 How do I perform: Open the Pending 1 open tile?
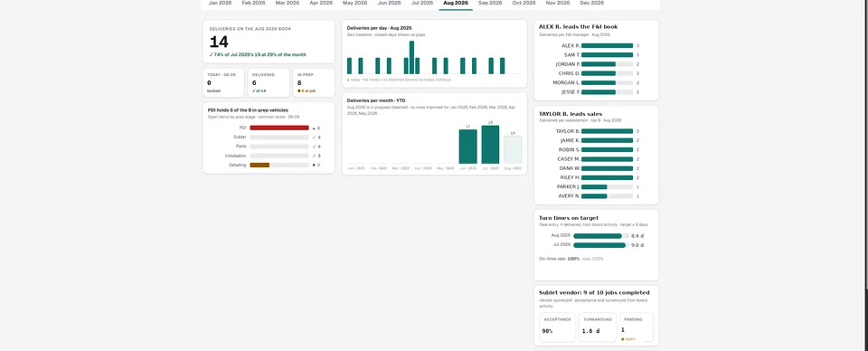tap(637, 327)
